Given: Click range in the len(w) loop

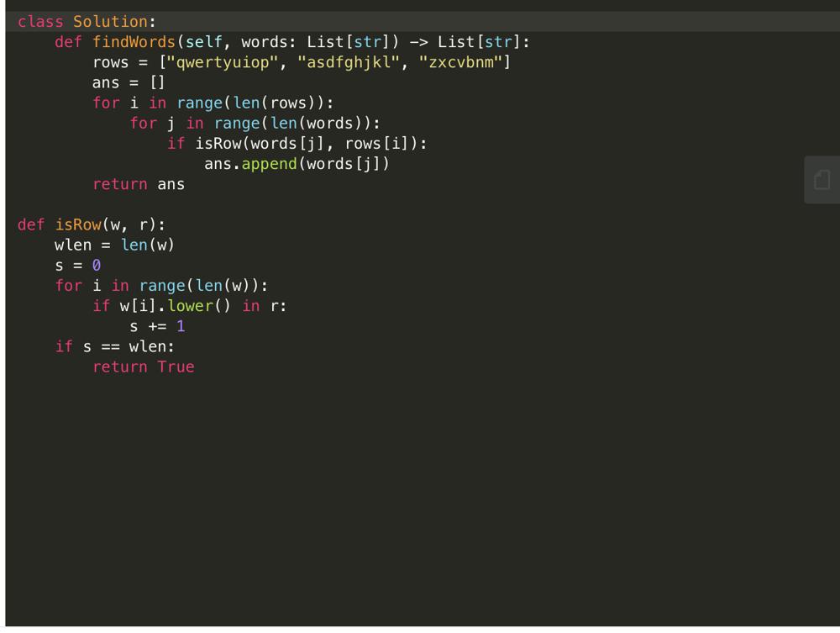Looking at the screenshot, I should point(162,285).
